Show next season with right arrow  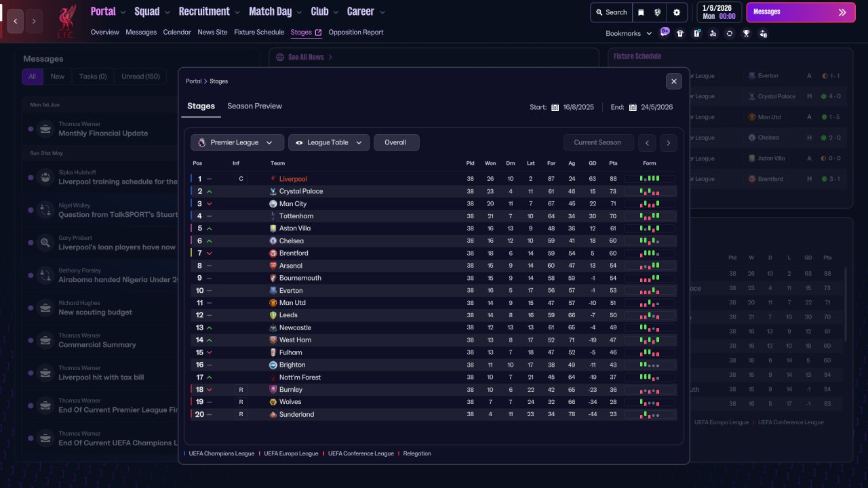tap(669, 142)
